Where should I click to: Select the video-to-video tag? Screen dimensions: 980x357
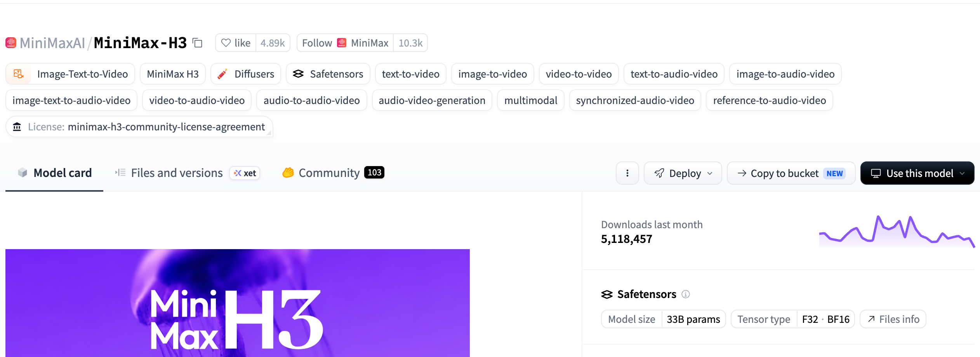click(x=579, y=74)
